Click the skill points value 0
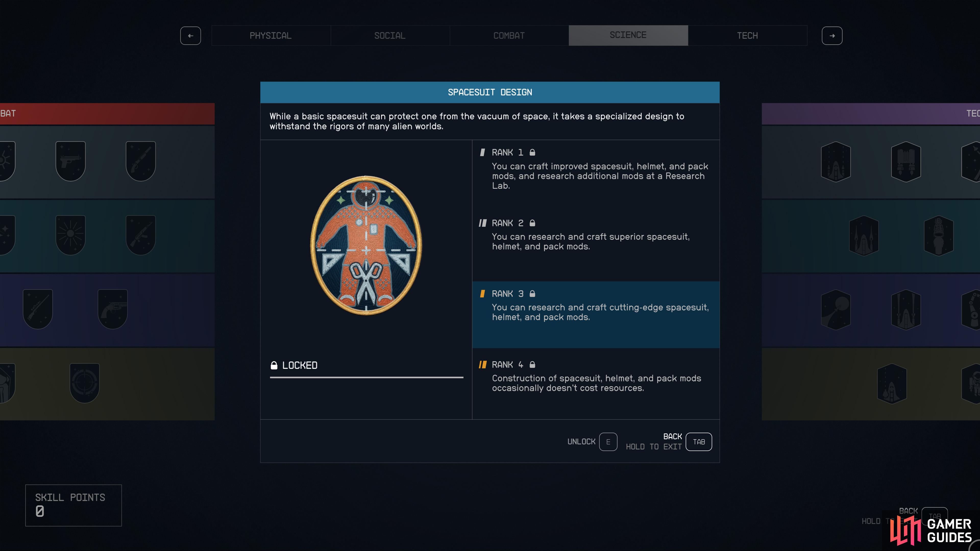Viewport: 980px width, 551px height. coord(40,511)
